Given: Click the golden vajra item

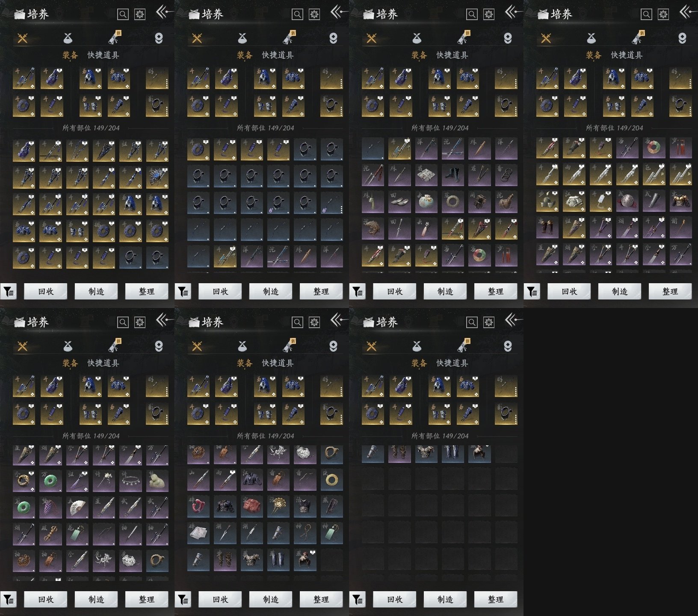Looking at the screenshot, I should [51, 533].
